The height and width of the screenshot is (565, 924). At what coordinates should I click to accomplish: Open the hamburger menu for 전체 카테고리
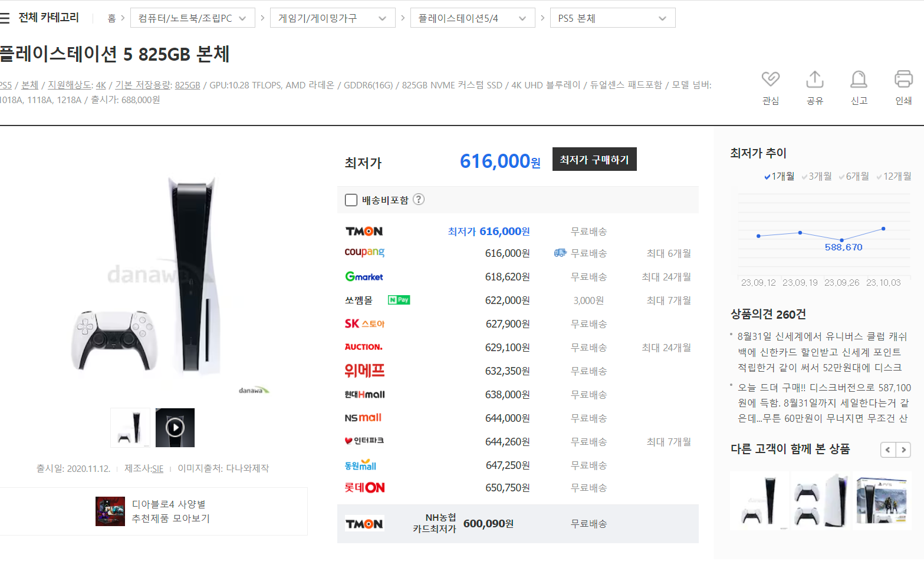point(5,18)
